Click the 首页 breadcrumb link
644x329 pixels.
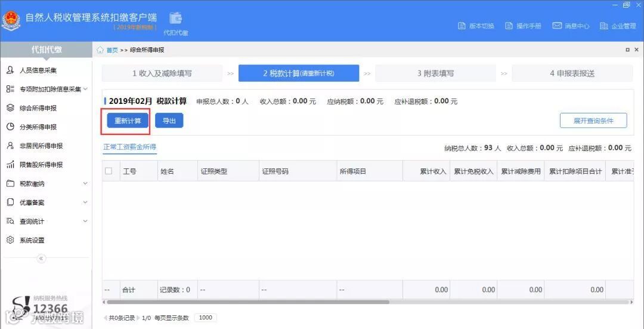click(112, 50)
